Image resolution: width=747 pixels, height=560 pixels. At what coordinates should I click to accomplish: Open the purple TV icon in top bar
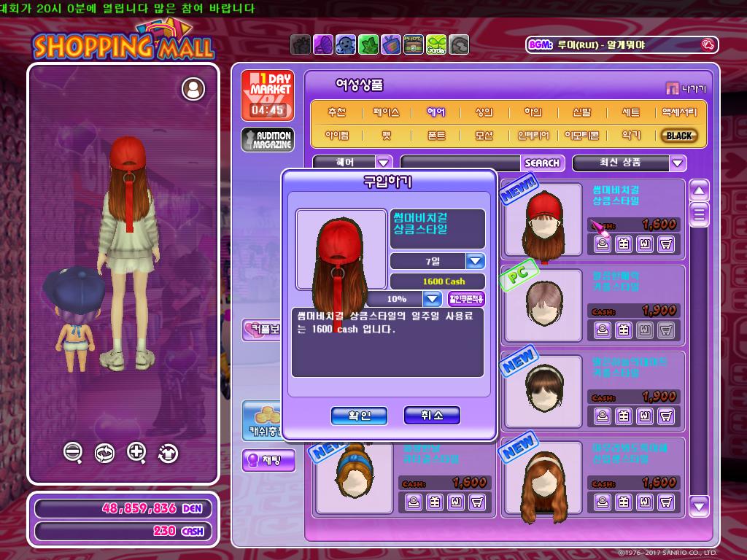[x=391, y=44]
